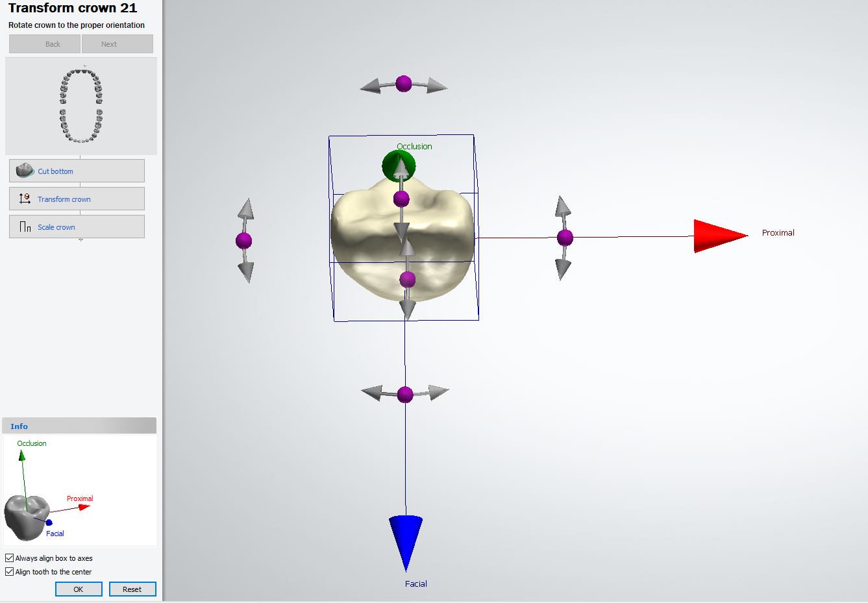Toggle Always align box to axes

click(x=9, y=558)
